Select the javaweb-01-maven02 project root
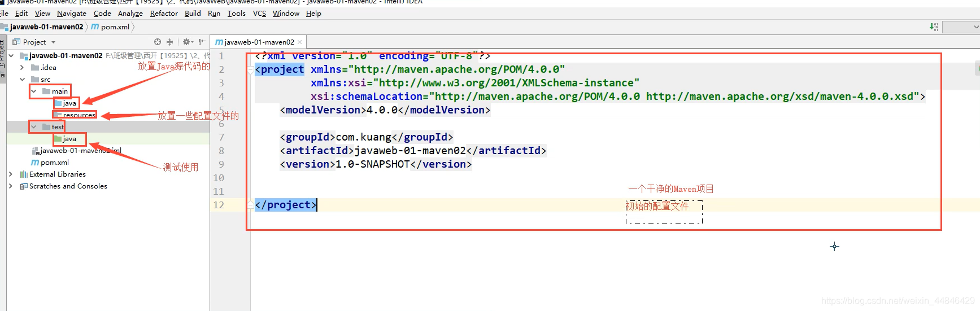This screenshot has width=980, height=311. point(66,55)
